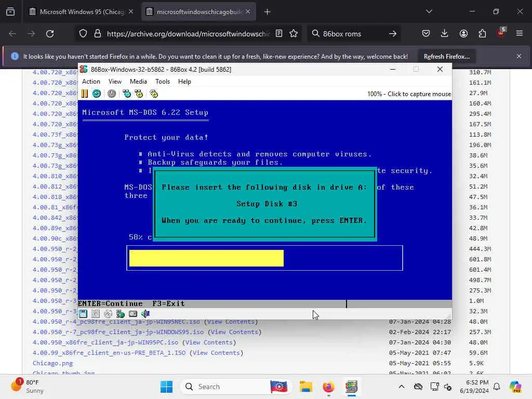View Contents of WIN95PC.iso
This screenshot has width=532, height=399.
[x=209, y=342]
